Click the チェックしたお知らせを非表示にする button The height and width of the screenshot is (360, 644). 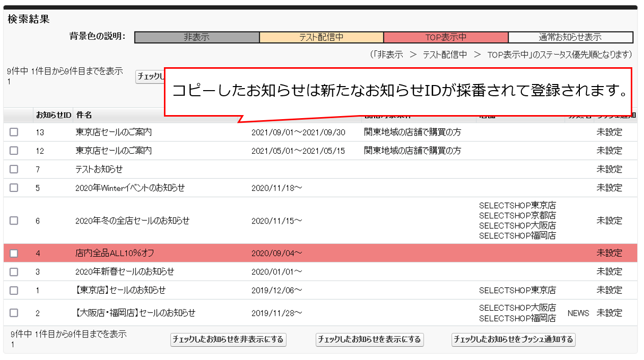pos(228,340)
